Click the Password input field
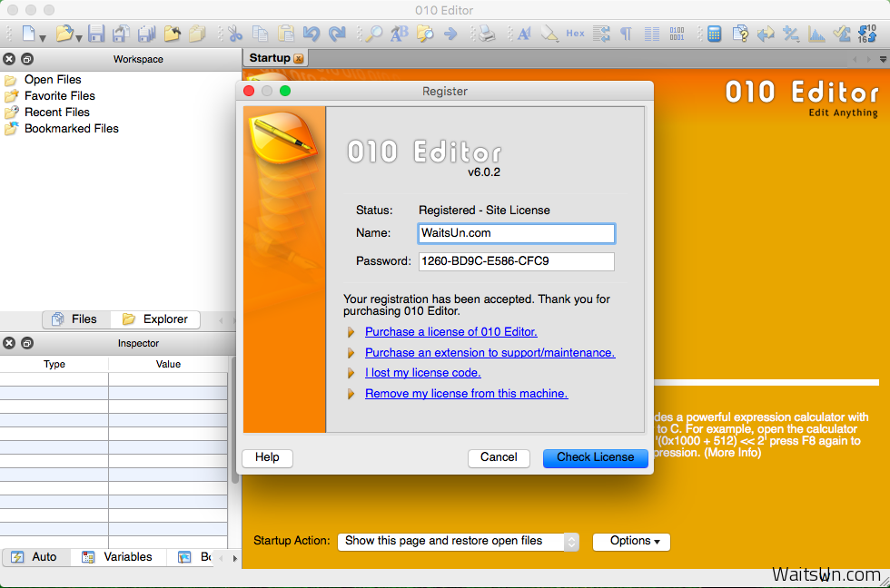The width and height of the screenshot is (890, 588). (516, 261)
